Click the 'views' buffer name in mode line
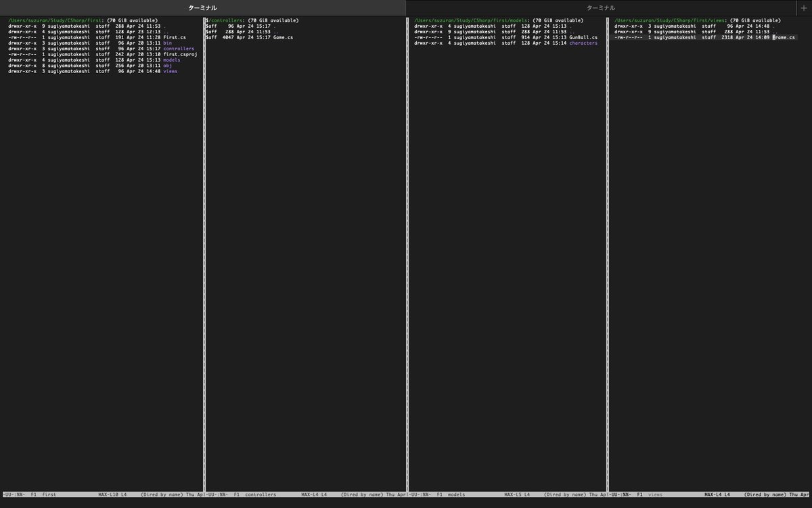Screen dimensions: 812x508 pyautogui.click(x=656, y=494)
